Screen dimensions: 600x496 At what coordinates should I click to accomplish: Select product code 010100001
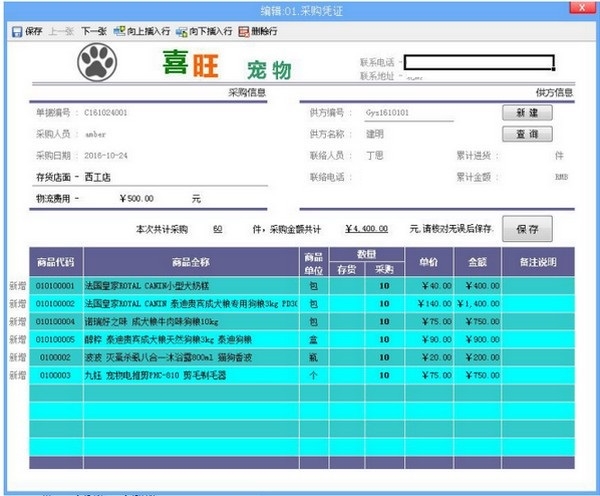[55, 286]
